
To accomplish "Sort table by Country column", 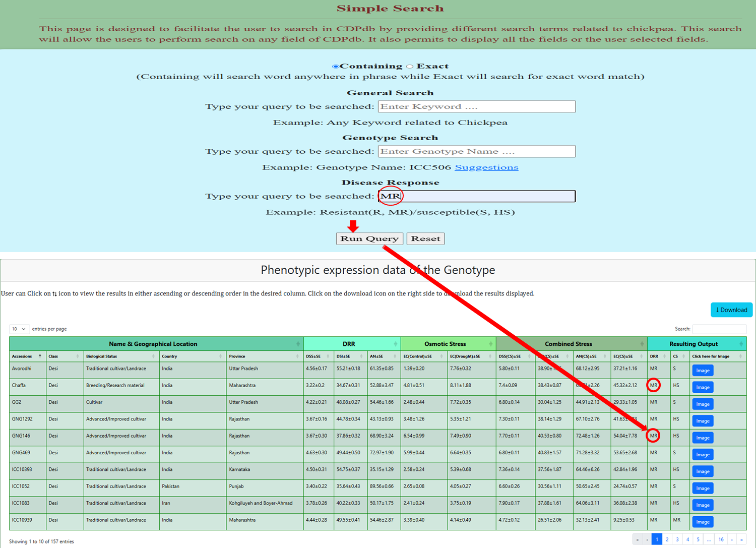I will [x=220, y=356].
